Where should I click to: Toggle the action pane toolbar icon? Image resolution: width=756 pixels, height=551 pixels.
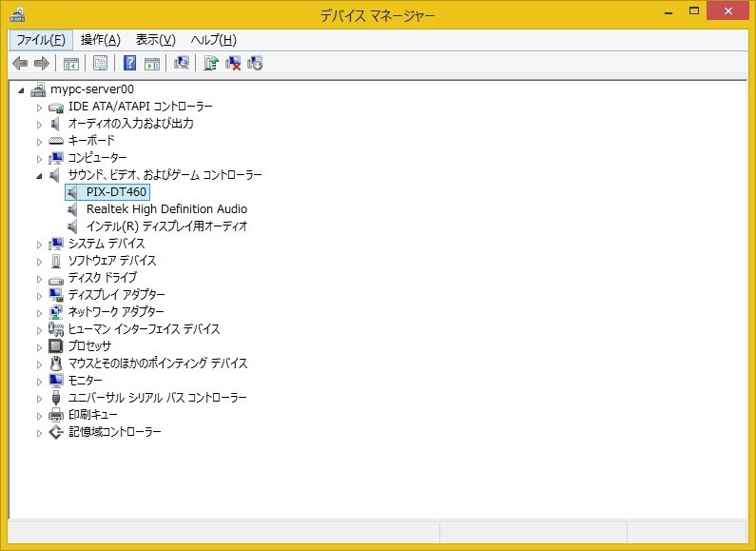152,63
